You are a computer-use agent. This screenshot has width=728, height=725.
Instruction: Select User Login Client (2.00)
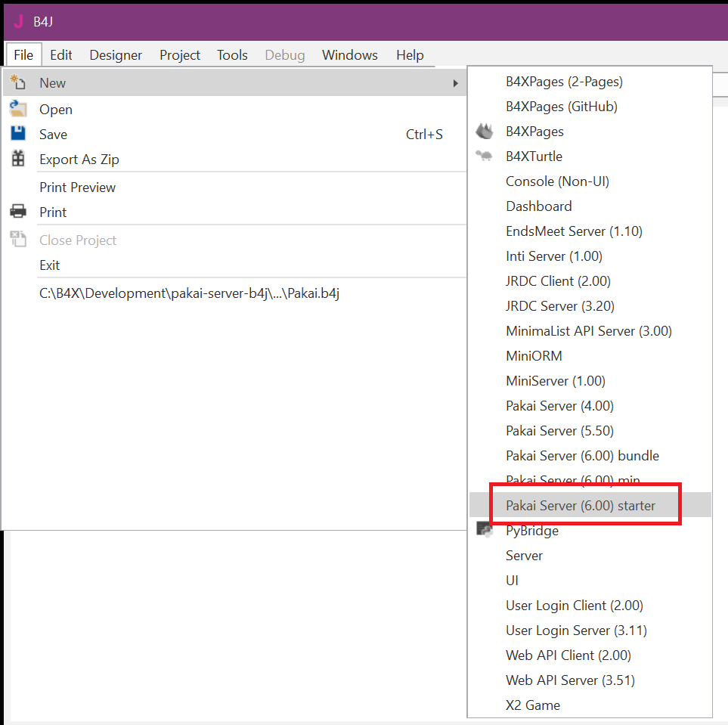[590, 606]
